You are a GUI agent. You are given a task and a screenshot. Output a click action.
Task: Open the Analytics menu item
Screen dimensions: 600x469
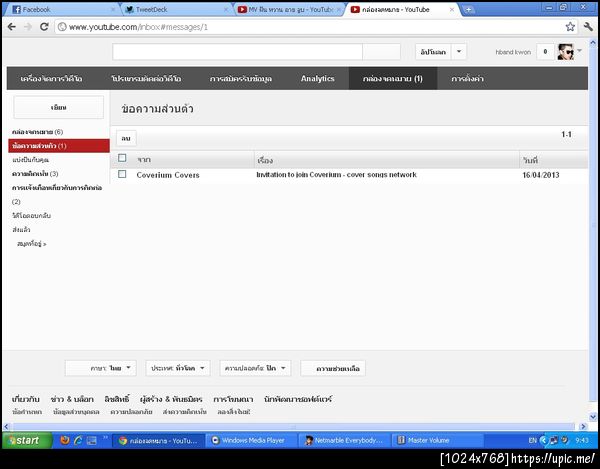coord(317,78)
